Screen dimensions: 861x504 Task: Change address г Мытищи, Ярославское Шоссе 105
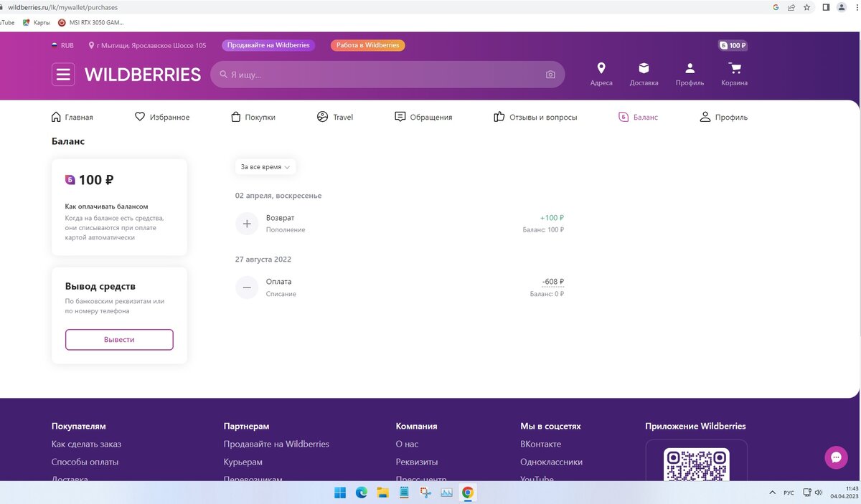pyautogui.click(x=147, y=45)
